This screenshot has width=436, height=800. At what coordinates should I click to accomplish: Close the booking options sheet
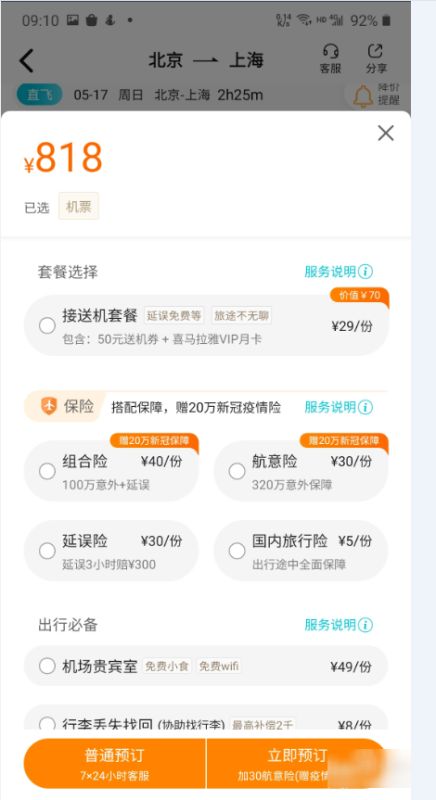tap(386, 133)
